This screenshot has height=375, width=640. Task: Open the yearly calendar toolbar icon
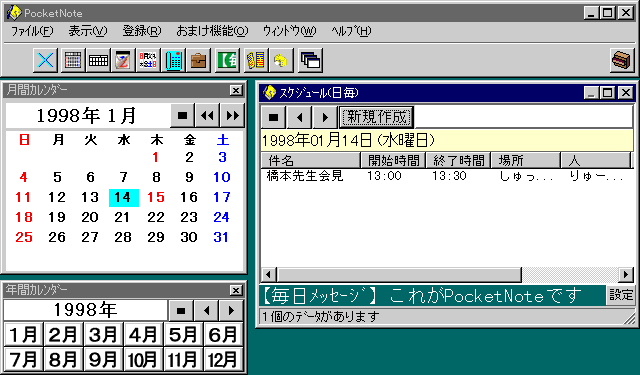pyautogui.click(x=98, y=60)
